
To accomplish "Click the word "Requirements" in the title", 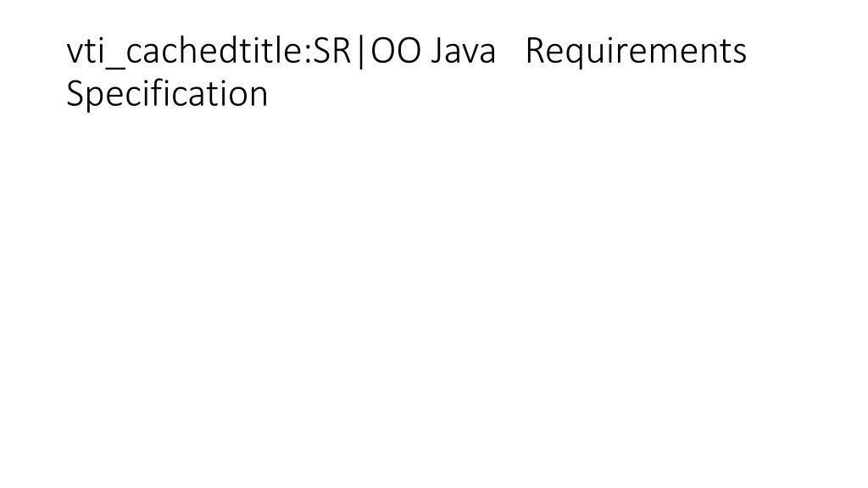I will (636, 53).
